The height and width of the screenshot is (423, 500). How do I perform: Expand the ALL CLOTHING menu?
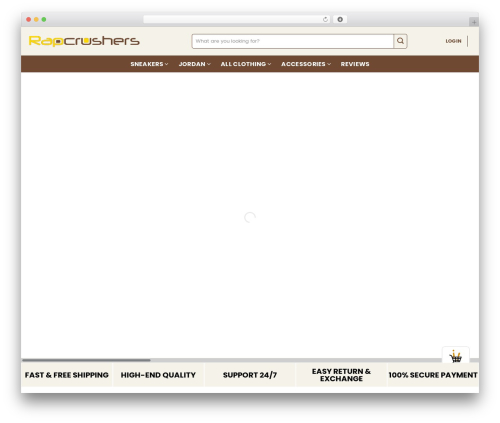(x=246, y=64)
